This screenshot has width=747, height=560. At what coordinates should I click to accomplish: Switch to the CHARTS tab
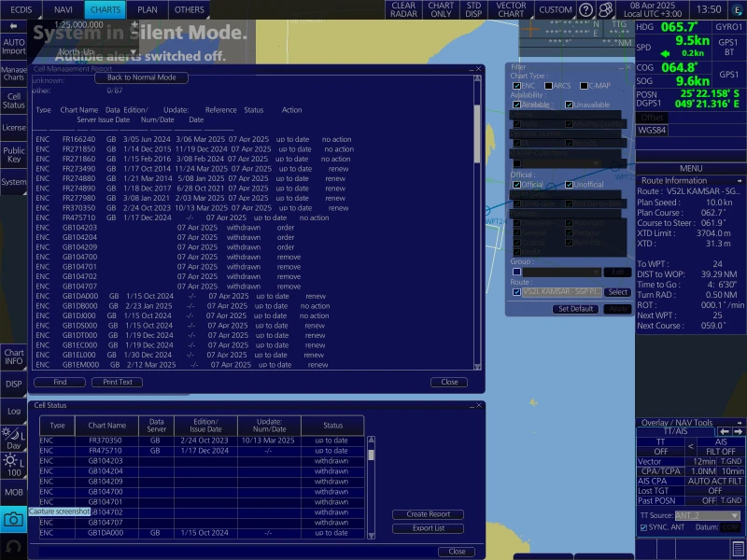click(106, 9)
